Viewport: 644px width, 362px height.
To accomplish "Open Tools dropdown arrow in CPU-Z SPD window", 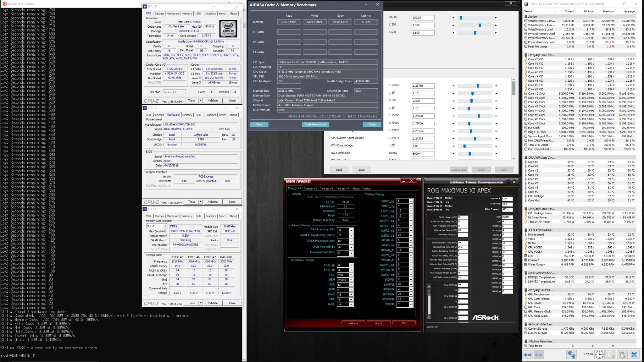I will pos(201,303).
